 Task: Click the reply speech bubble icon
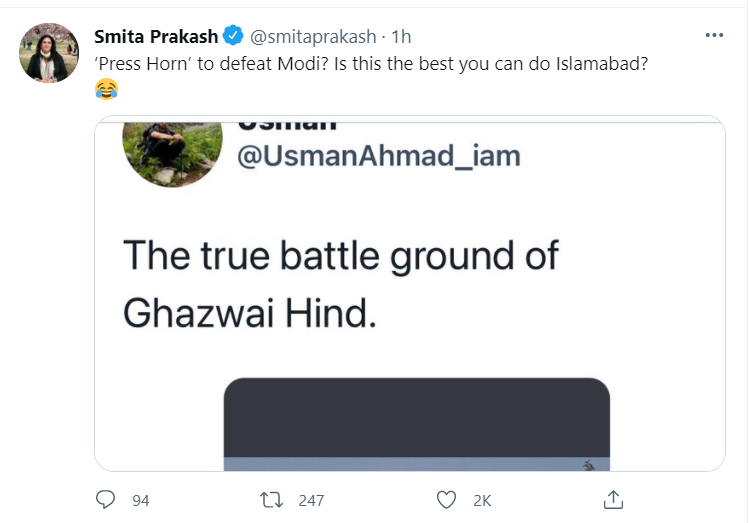tap(105, 499)
